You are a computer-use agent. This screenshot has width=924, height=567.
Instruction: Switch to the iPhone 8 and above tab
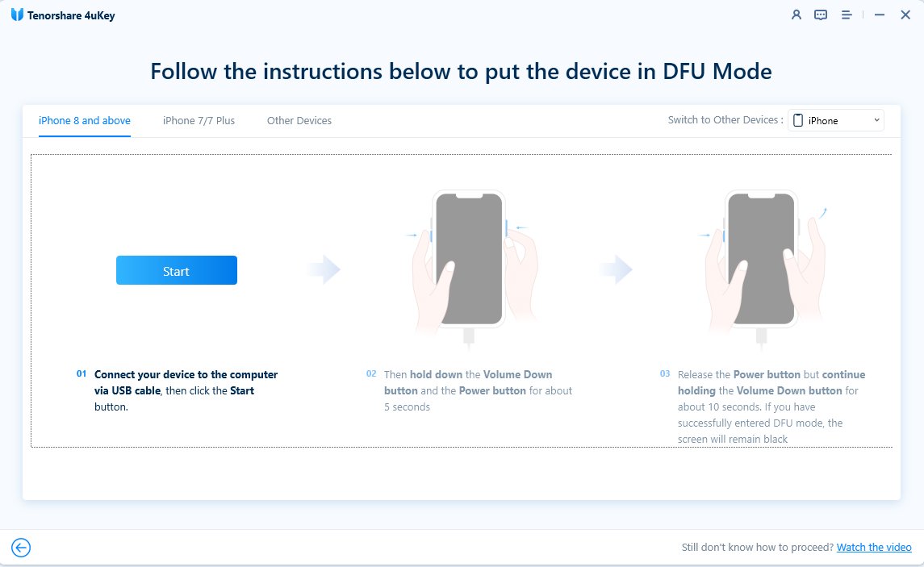tap(84, 120)
